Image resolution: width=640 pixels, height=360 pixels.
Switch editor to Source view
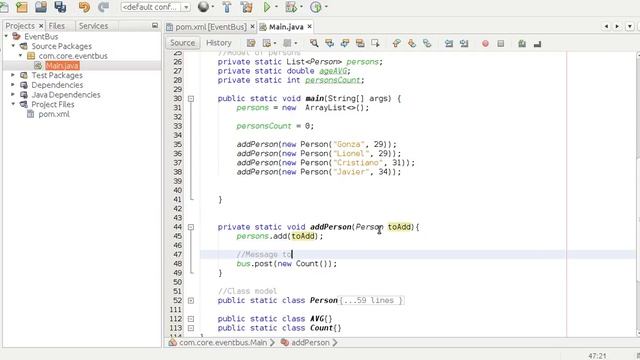tap(182, 43)
